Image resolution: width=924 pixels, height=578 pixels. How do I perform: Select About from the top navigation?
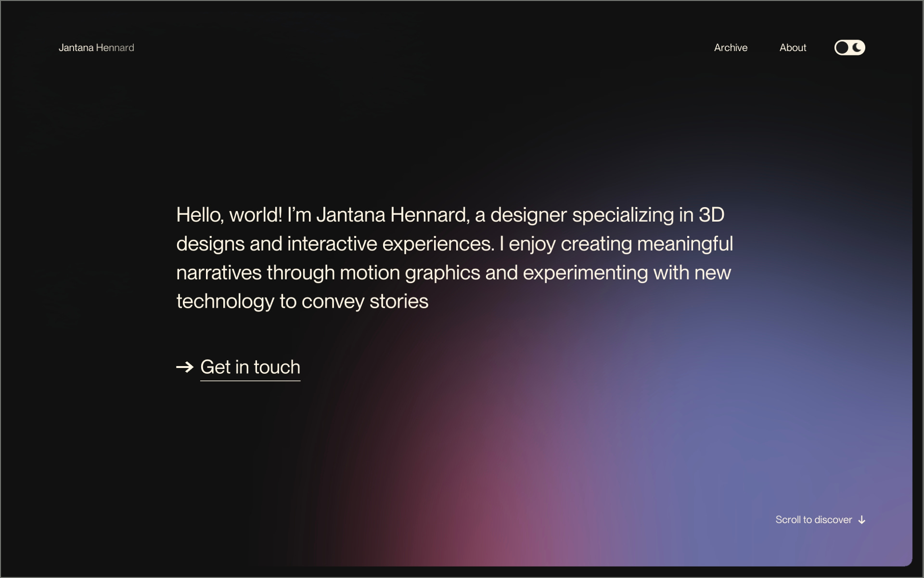pyautogui.click(x=793, y=48)
